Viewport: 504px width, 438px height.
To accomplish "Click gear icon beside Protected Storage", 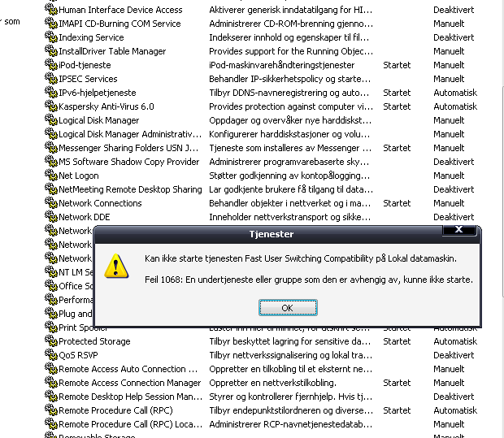I will click(50, 341).
